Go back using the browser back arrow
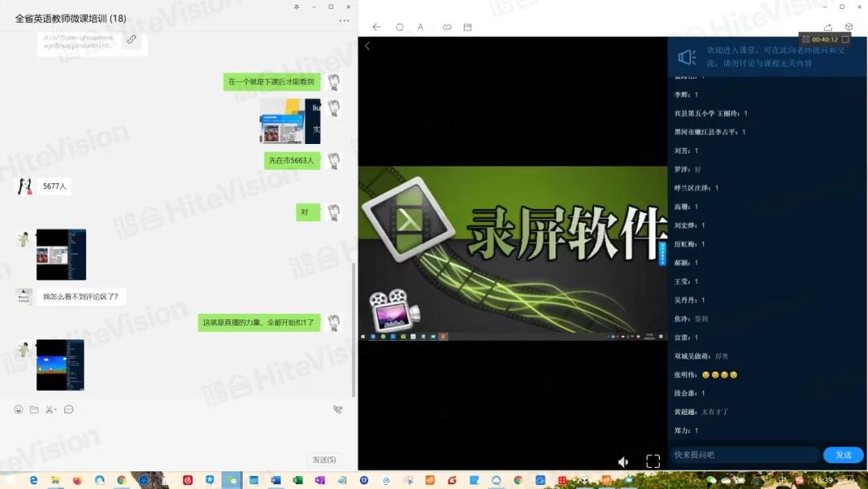The height and width of the screenshot is (489, 868). click(376, 27)
